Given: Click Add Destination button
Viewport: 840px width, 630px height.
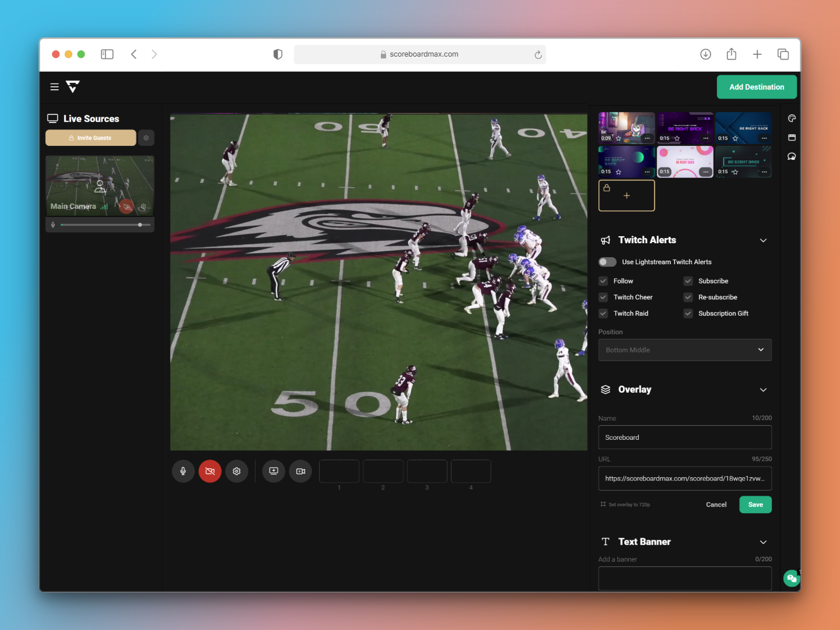Looking at the screenshot, I should point(757,87).
